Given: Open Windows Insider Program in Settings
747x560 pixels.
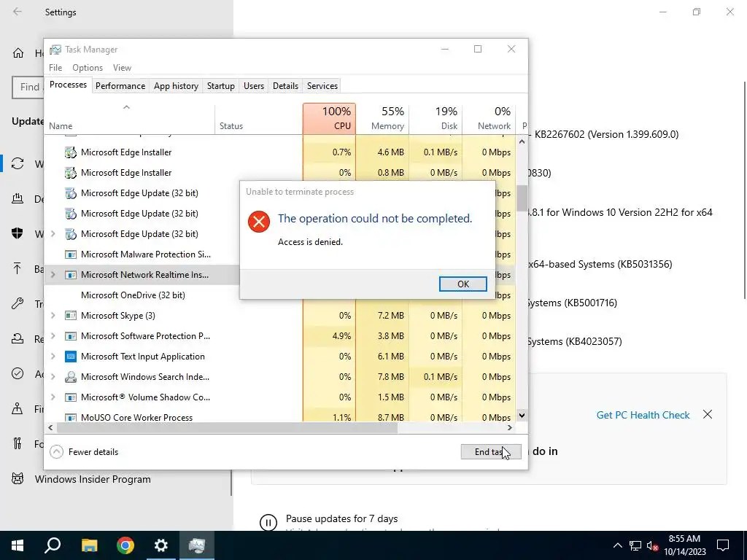Looking at the screenshot, I should (93, 479).
